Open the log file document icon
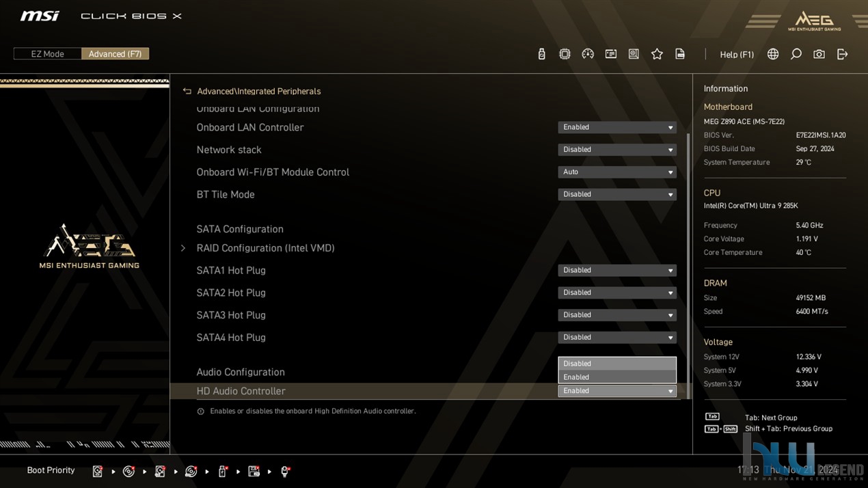 680,54
